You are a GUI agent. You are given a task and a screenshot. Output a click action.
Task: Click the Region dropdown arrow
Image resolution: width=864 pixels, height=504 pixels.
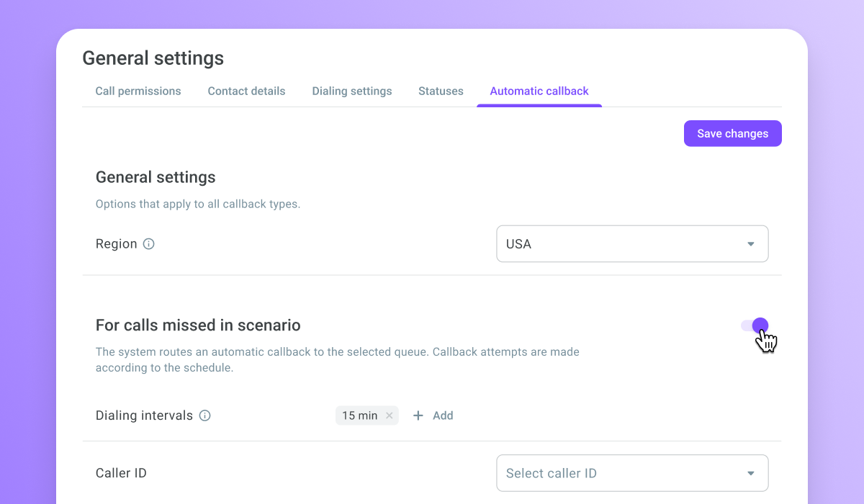(751, 244)
